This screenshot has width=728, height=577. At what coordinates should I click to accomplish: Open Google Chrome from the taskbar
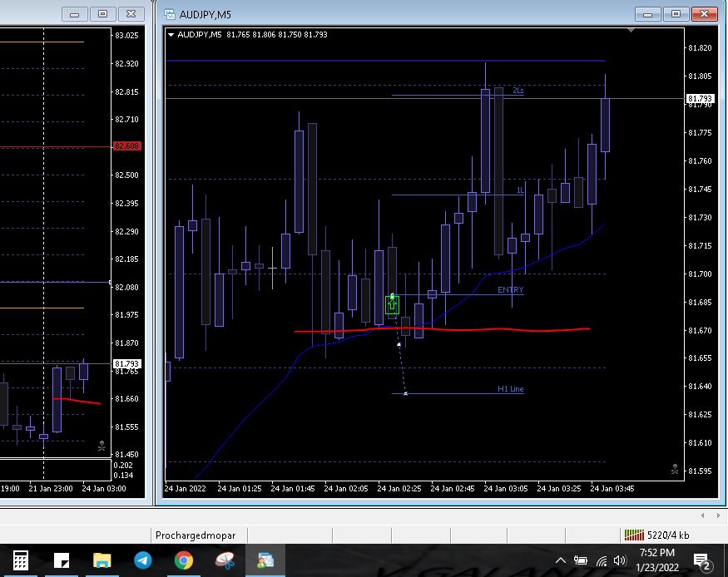click(184, 560)
